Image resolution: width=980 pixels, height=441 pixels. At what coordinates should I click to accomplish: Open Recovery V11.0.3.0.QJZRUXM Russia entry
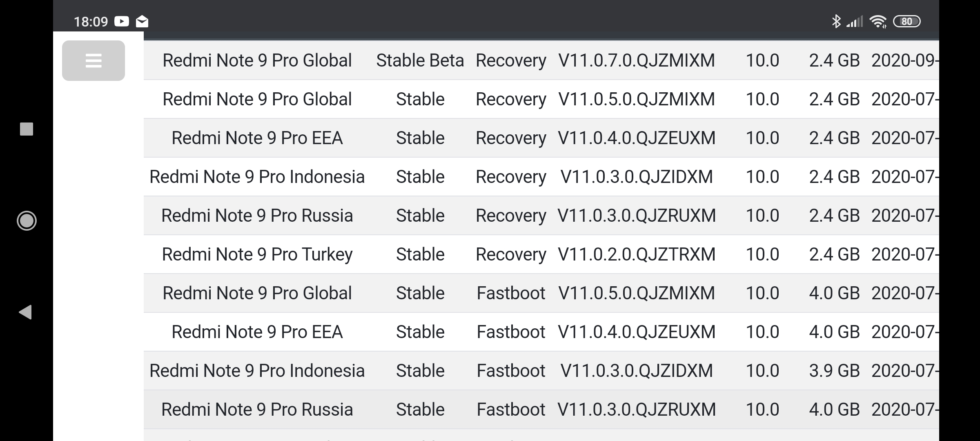(x=541, y=216)
